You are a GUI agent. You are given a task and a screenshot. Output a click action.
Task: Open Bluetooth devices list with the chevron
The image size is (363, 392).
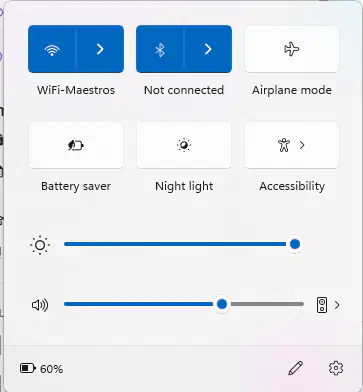(x=208, y=49)
